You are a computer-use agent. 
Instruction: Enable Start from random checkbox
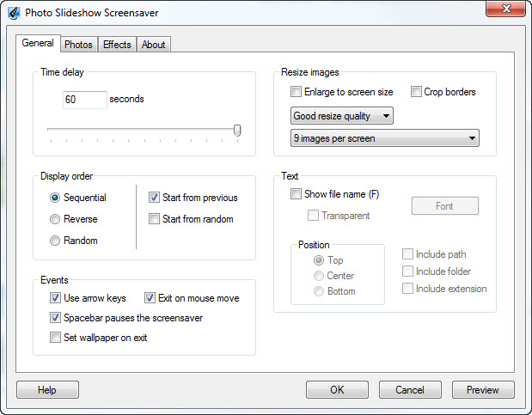coord(155,219)
